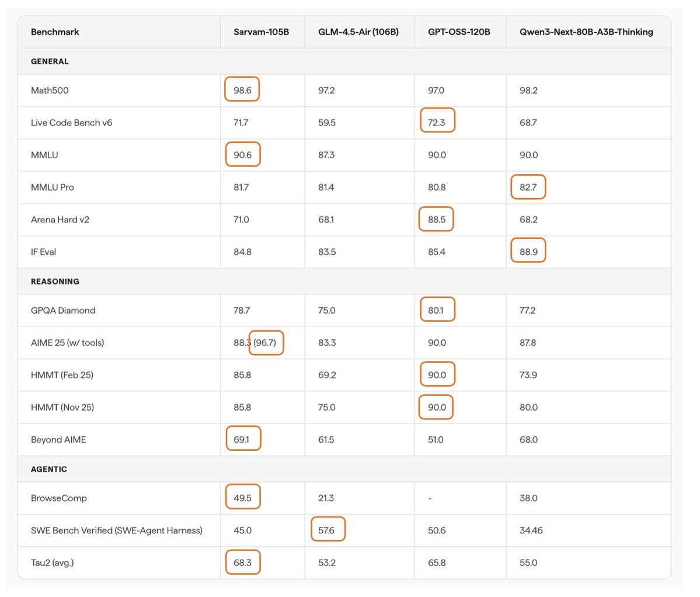This screenshot has height=597, width=700.
Task: Click the AGENTIC section heading
Action: pos(49,469)
